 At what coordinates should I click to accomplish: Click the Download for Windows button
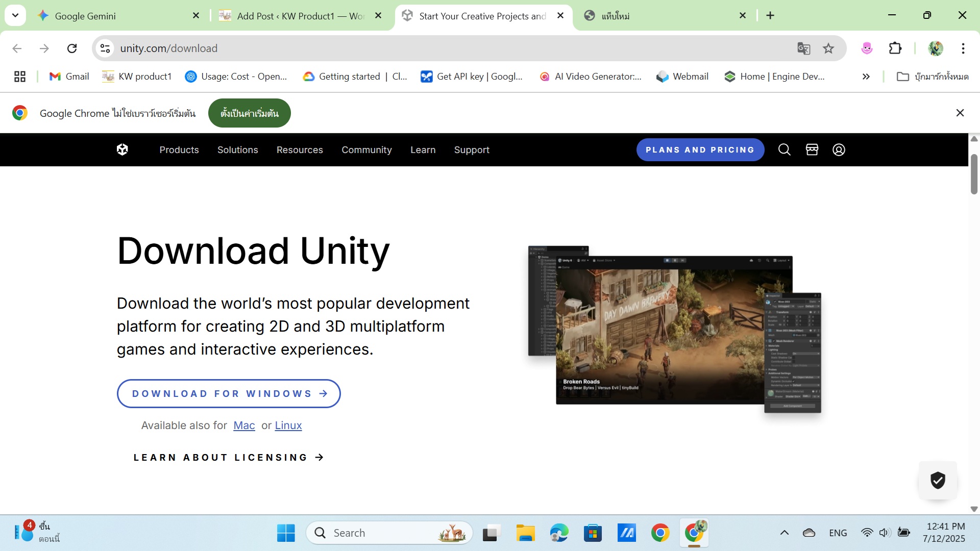[x=228, y=393]
